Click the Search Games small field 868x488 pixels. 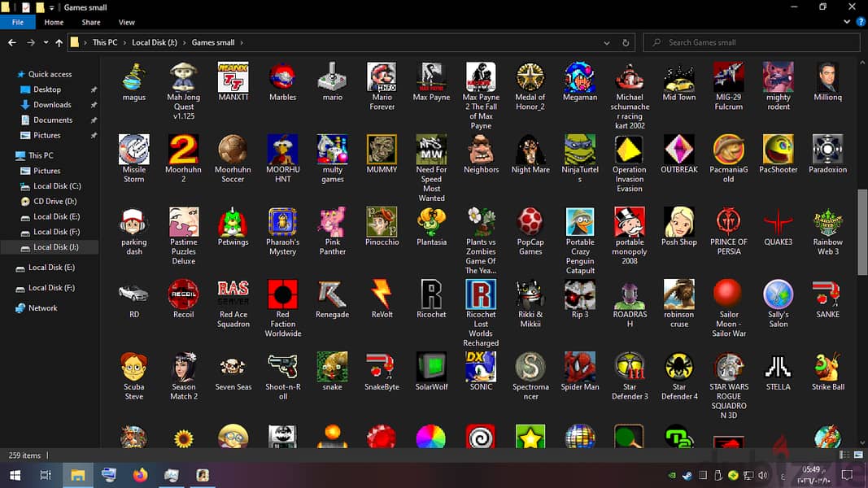[x=751, y=42]
